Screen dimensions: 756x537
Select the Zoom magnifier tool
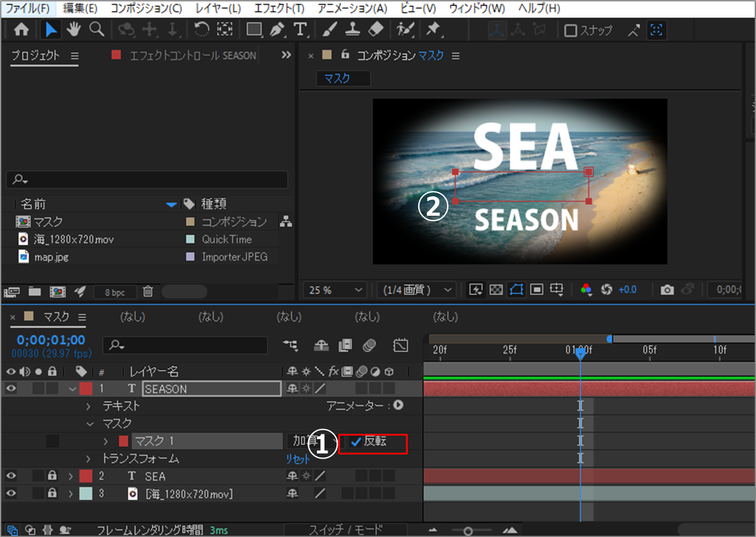point(96,29)
